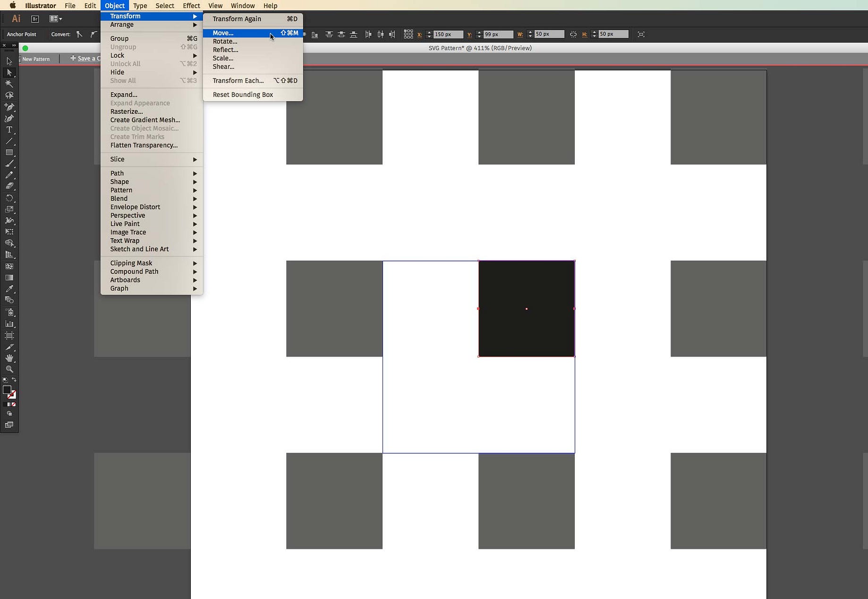
Task: Click the black Fill color swatch
Action: pos(7,390)
